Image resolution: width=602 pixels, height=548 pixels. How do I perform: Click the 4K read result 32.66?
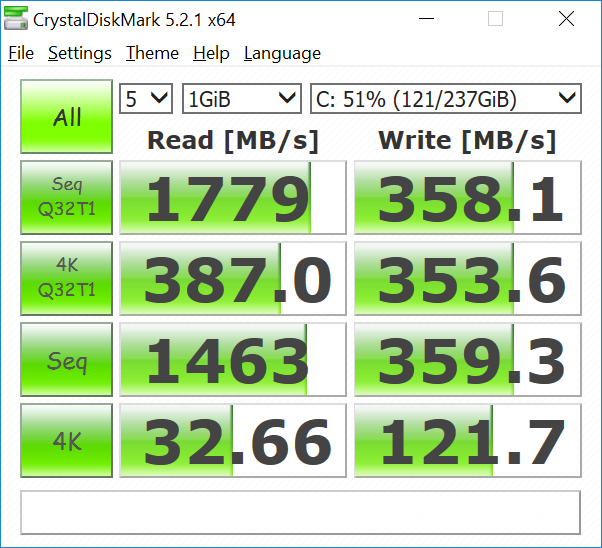(x=233, y=440)
